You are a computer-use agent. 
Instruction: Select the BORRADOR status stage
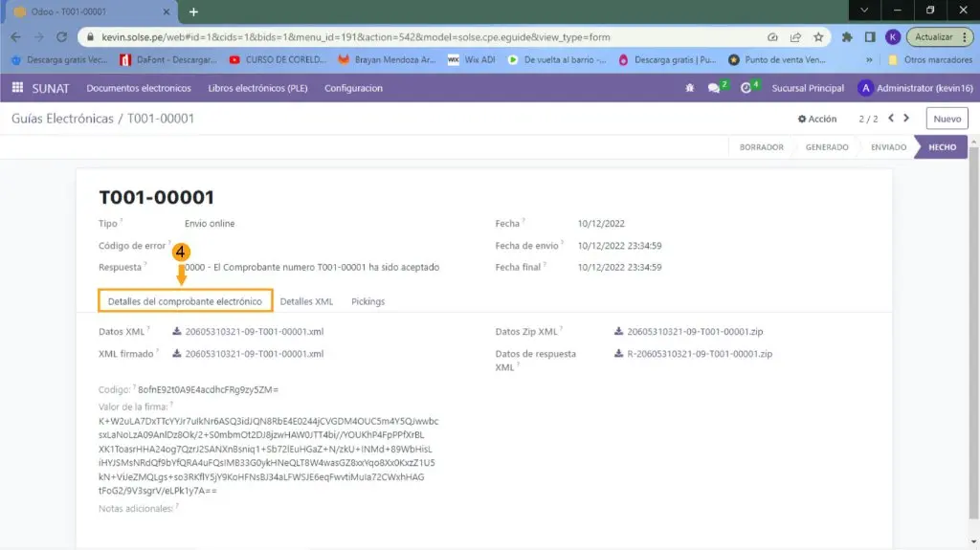pyautogui.click(x=761, y=147)
